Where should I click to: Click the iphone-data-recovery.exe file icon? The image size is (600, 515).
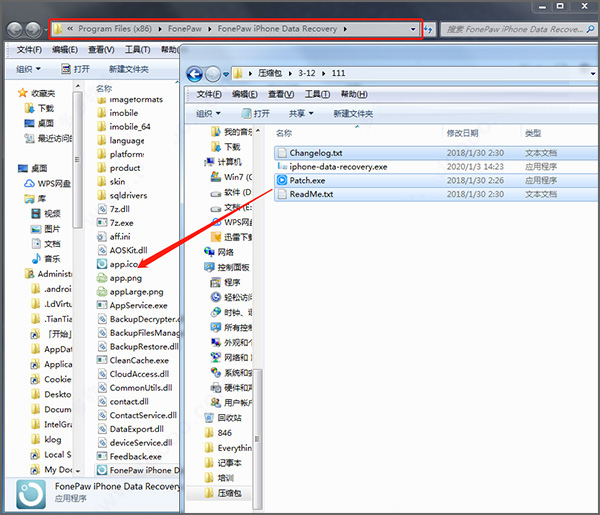(282, 166)
